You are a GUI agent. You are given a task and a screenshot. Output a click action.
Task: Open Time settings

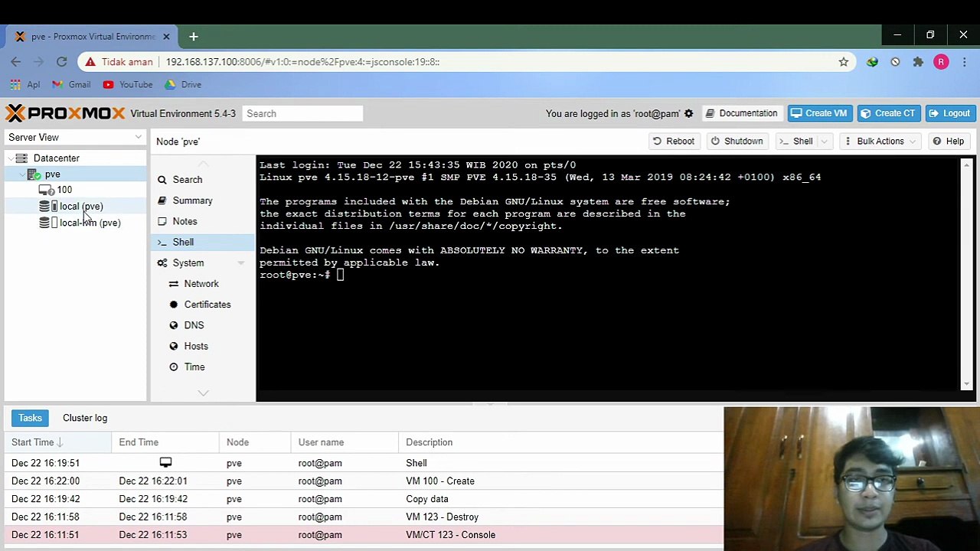[194, 367]
